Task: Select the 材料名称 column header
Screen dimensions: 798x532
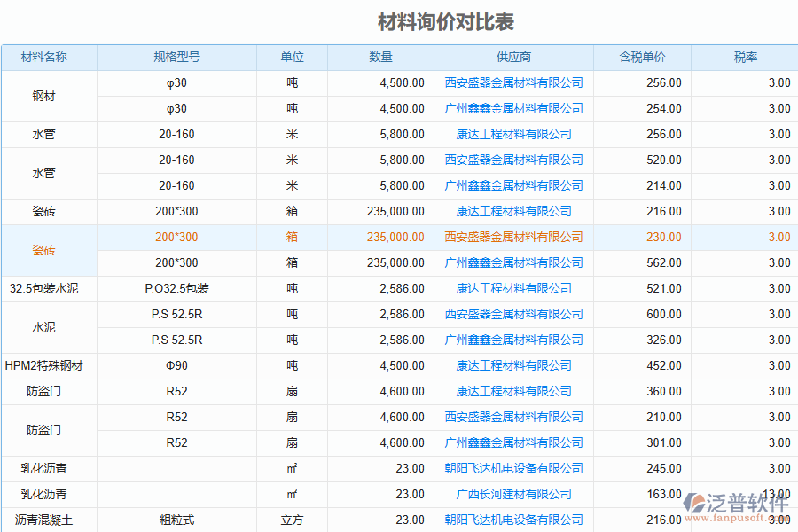Action: pyautogui.click(x=49, y=56)
